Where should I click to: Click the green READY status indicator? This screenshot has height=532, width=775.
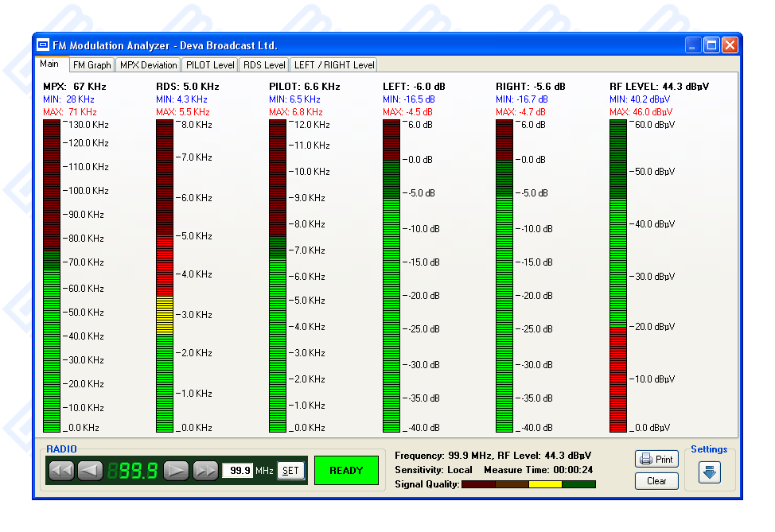(x=346, y=471)
